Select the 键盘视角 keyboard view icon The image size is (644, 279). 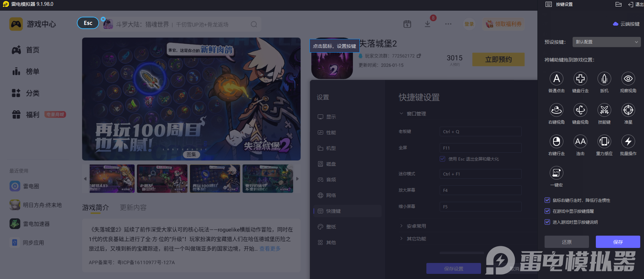click(580, 110)
